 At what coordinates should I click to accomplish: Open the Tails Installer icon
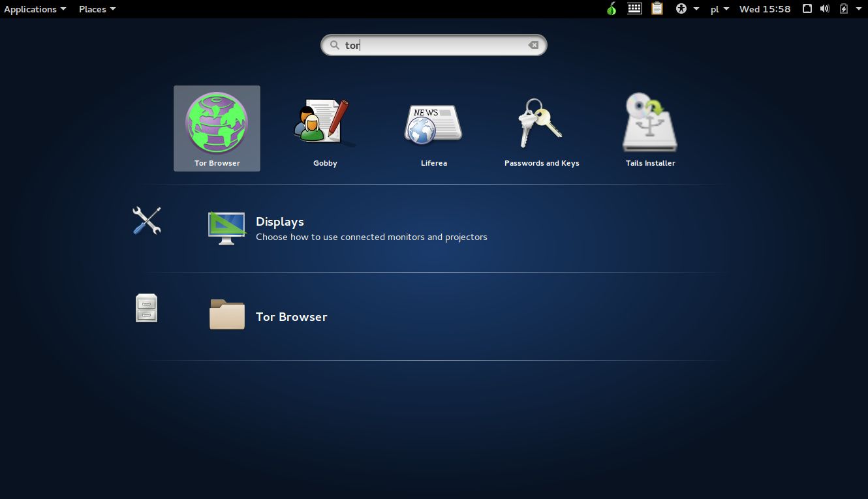(650, 122)
